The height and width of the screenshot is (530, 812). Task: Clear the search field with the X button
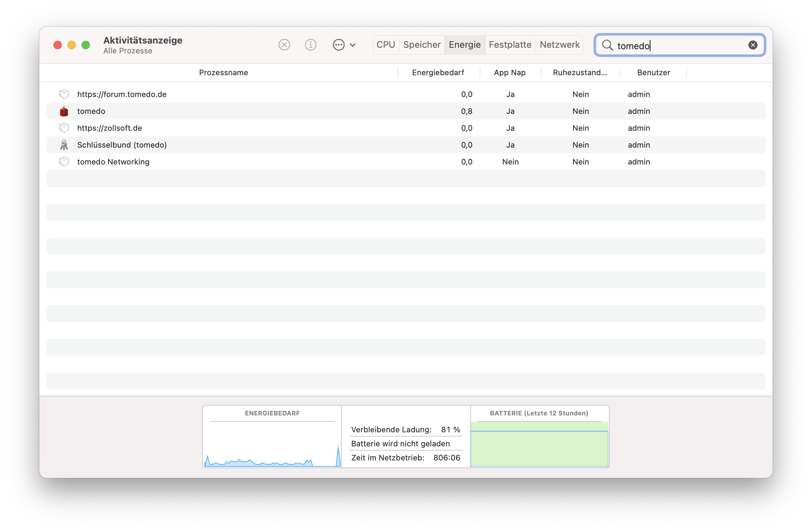pyautogui.click(x=753, y=45)
